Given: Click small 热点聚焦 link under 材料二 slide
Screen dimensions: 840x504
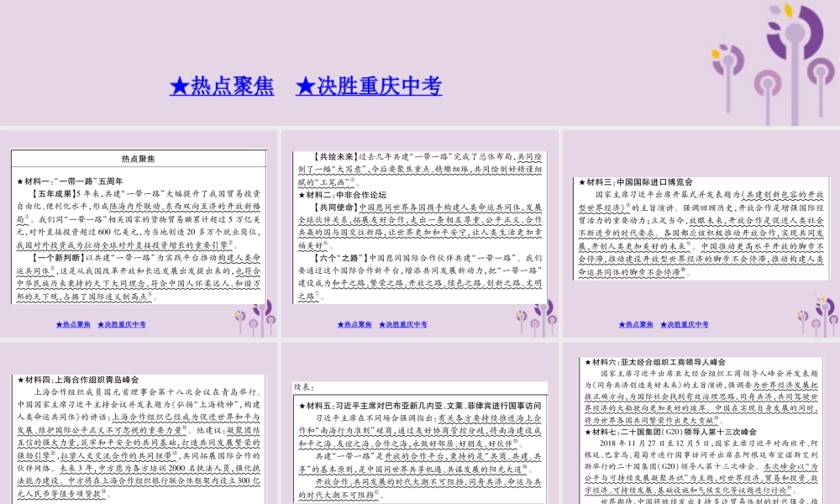Looking at the screenshot, I should click(x=354, y=324).
